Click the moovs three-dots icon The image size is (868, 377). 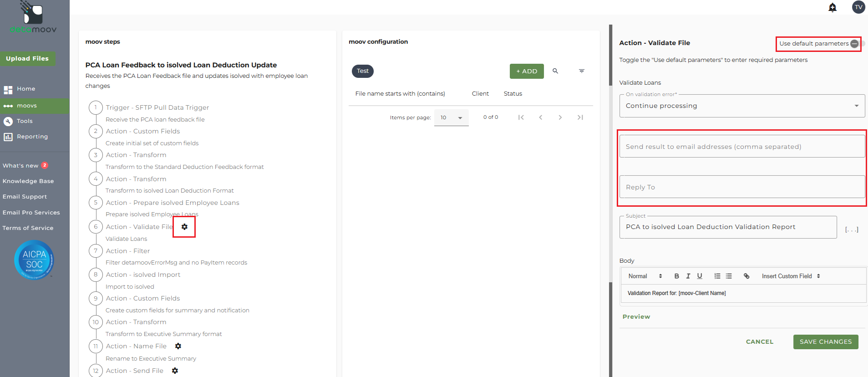click(8, 106)
